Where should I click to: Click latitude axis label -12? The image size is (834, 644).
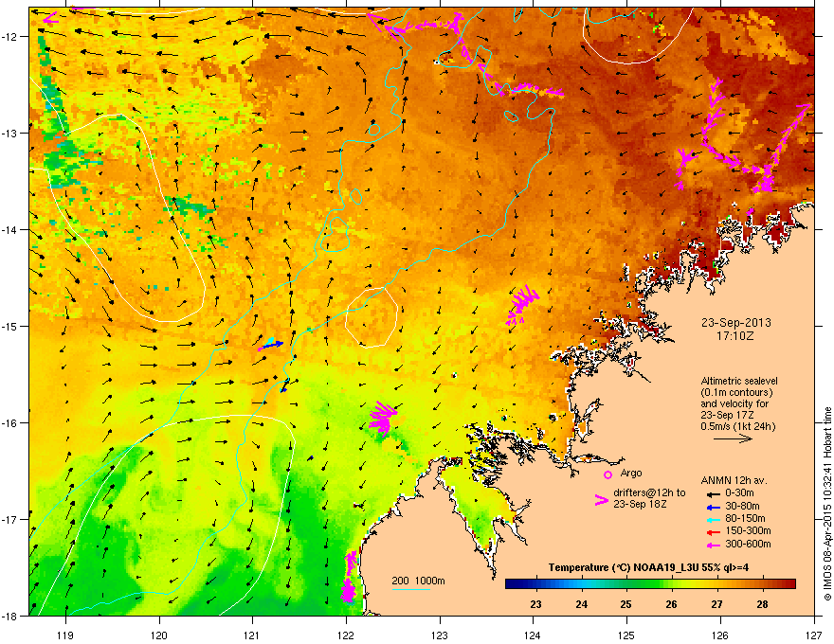pyautogui.click(x=9, y=36)
